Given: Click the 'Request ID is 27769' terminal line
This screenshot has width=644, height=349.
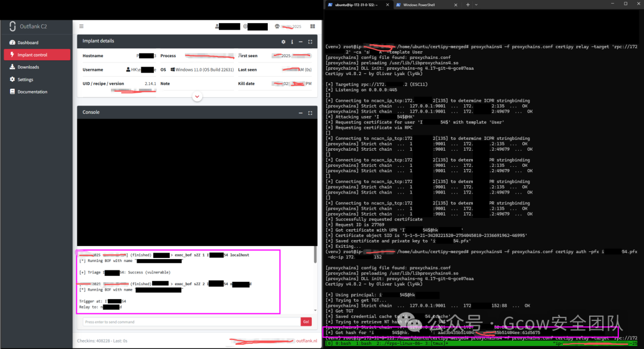Looking at the screenshot, I should pos(355,225).
